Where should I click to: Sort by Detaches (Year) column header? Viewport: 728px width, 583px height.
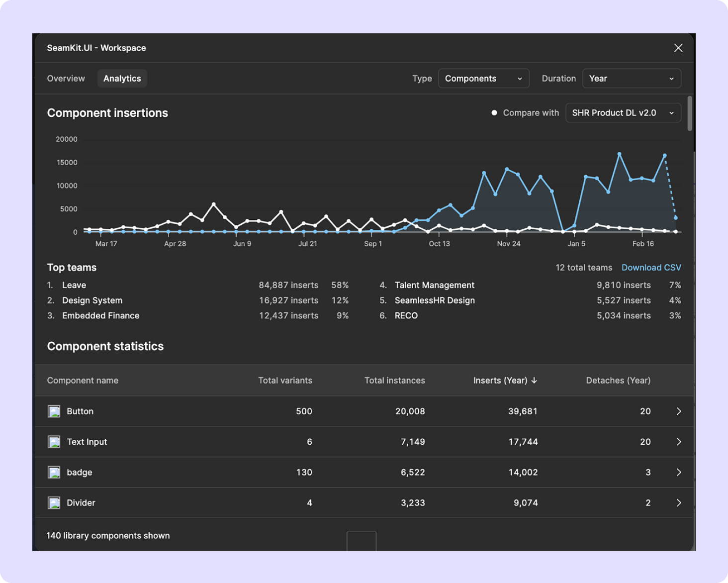pos(618,381)
